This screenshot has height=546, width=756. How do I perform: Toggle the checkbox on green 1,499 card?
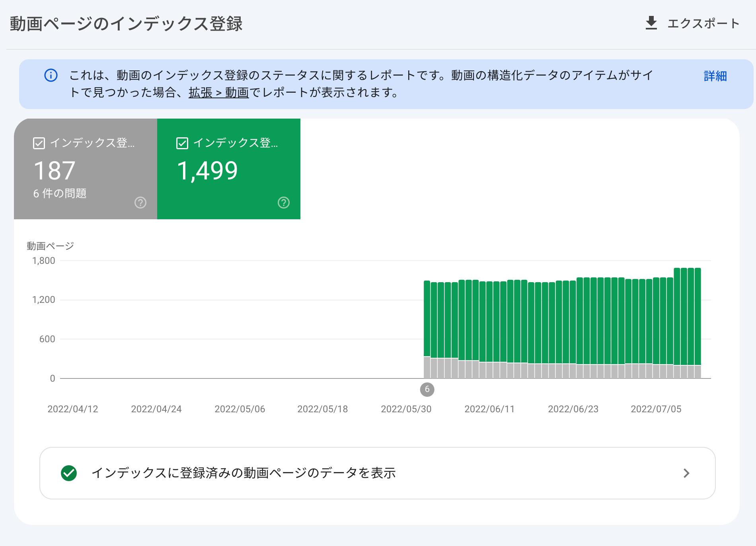182,143
